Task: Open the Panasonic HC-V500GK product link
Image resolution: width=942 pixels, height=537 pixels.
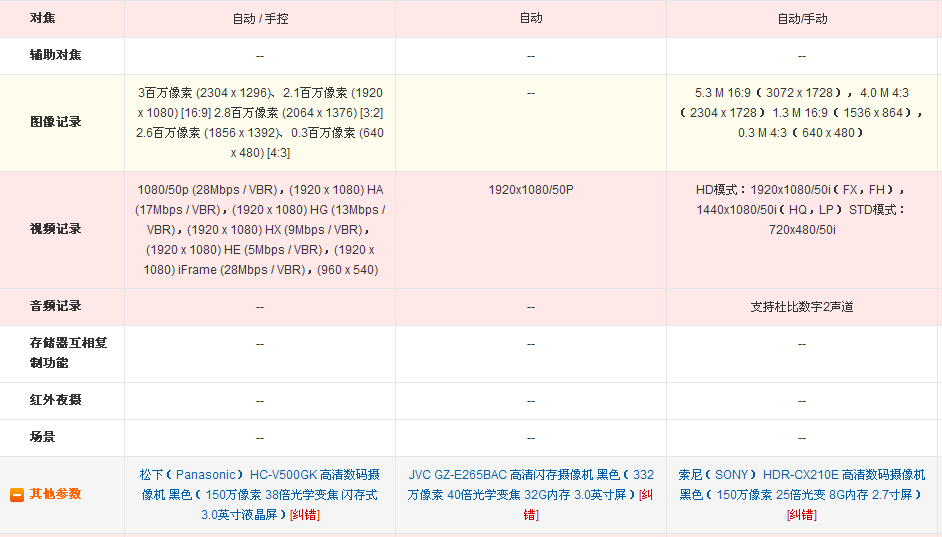Action: (x=260, y=494)
